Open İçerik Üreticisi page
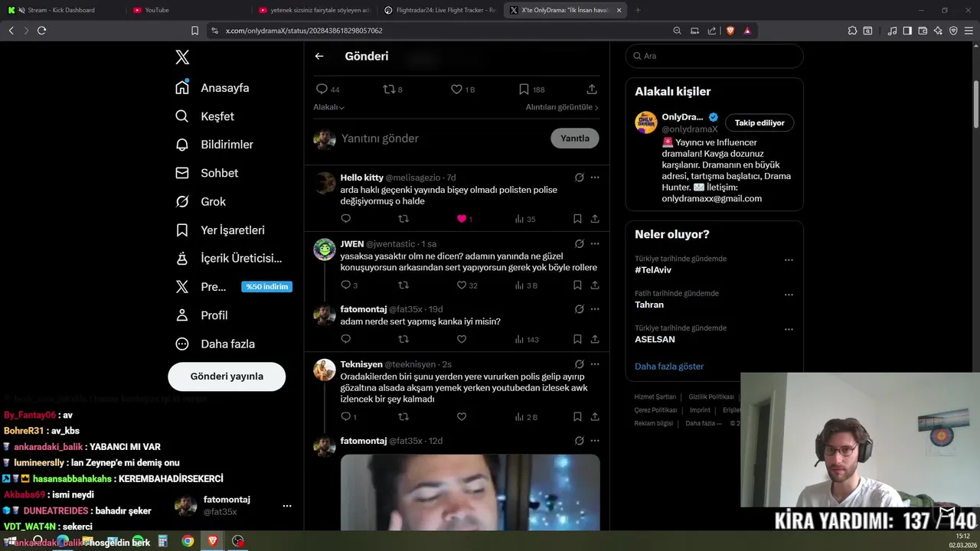This screenshot has height=551, width=980. pos(229,259)
